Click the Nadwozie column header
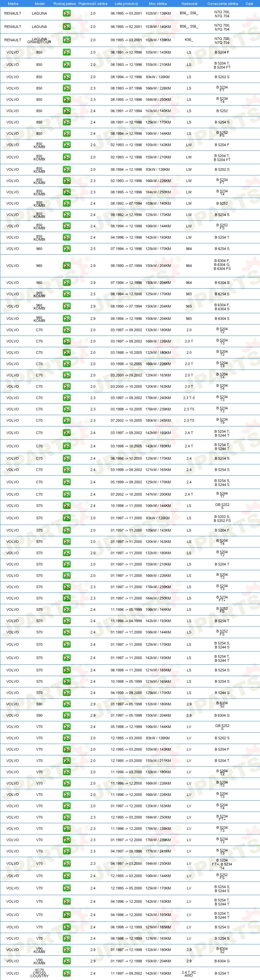The image size is (260, 980). tap(189, 3)
